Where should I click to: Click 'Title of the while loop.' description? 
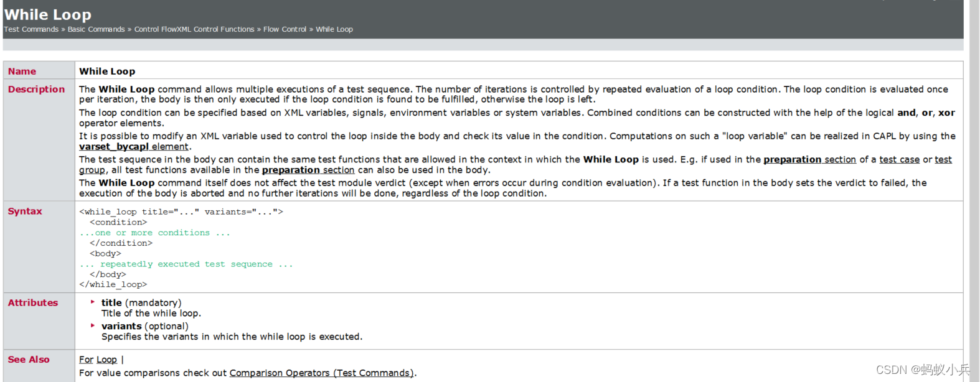point(151,314)
